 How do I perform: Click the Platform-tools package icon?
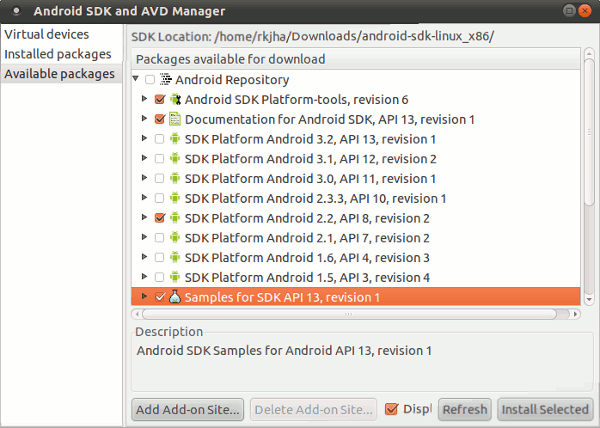(175, 100)
